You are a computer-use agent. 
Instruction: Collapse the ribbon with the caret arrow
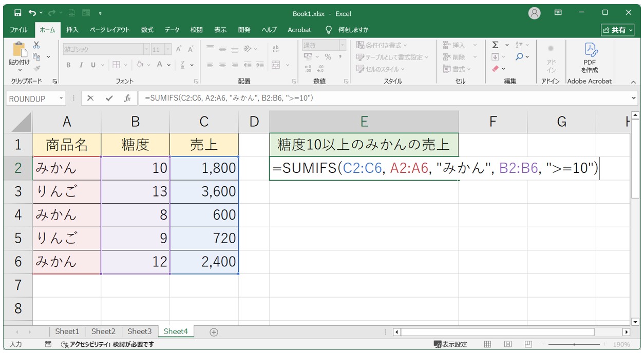[633, 82]
